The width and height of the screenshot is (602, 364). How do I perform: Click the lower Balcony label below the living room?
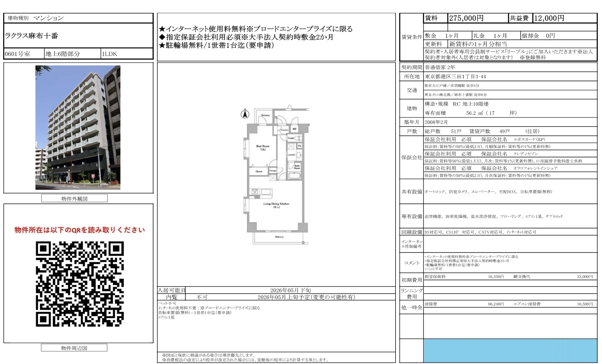coord(279,237)
